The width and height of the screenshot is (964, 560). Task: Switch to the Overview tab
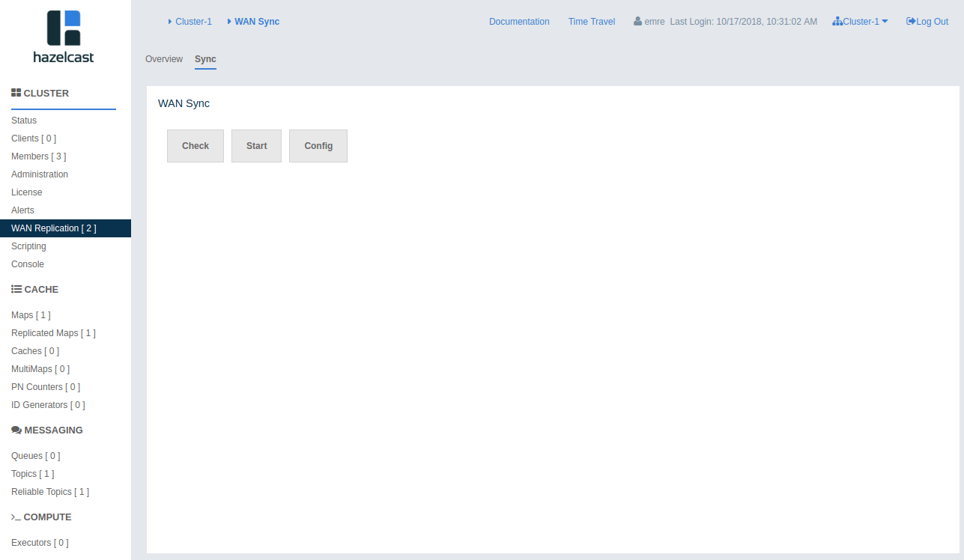point(164,59)
